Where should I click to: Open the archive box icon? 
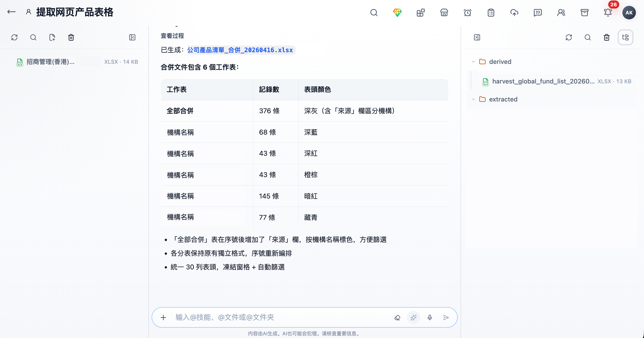[584, 13]
